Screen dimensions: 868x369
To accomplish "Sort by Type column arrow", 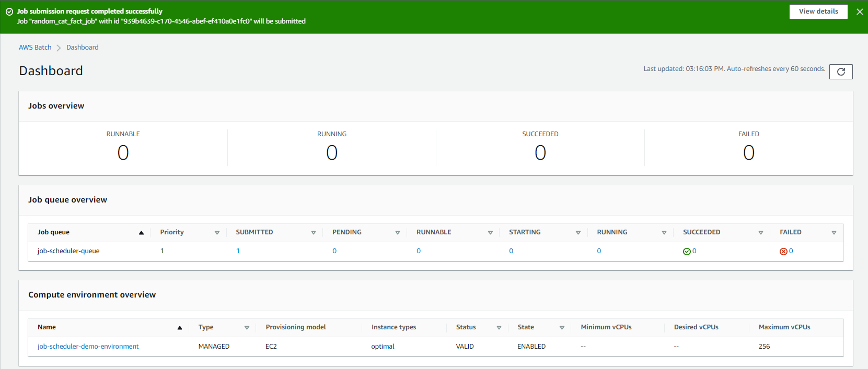I will point(247,328).
